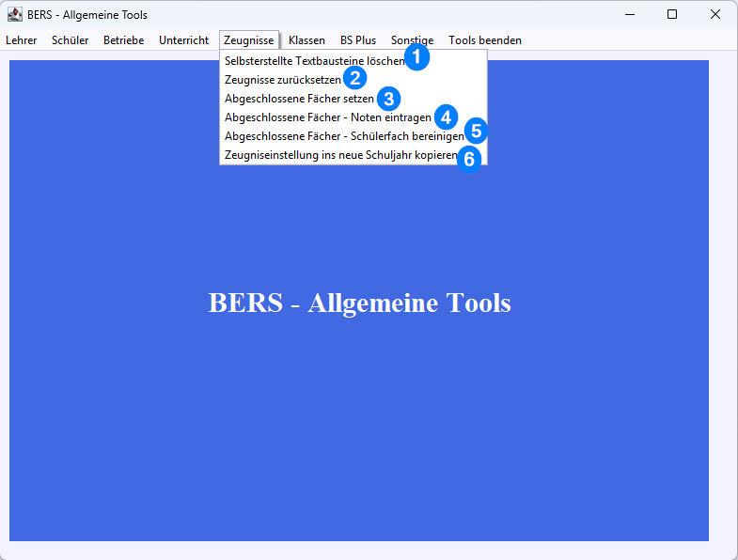
Task: Expand the BS Plus menu
Action: point(357,40)
